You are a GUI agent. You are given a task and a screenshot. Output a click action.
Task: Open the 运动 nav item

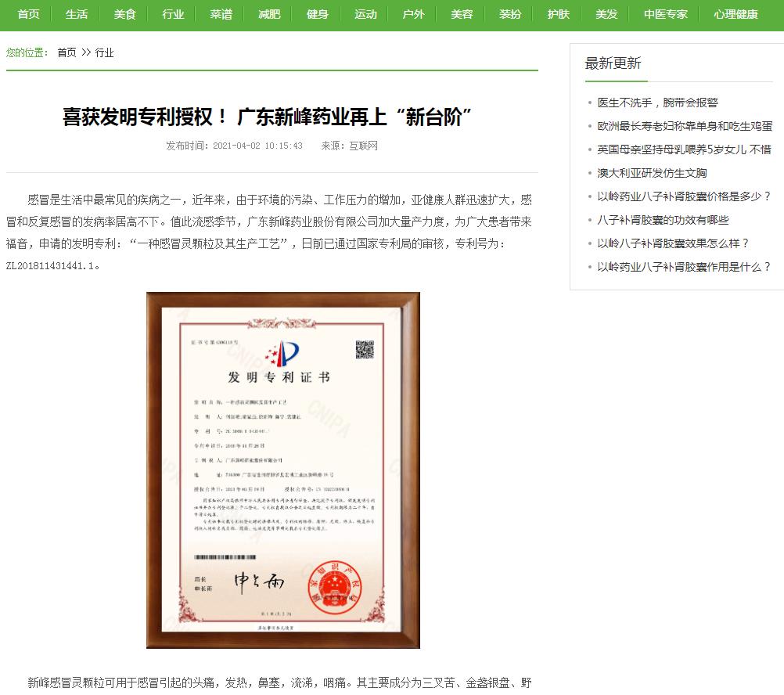tap(365, 15)
